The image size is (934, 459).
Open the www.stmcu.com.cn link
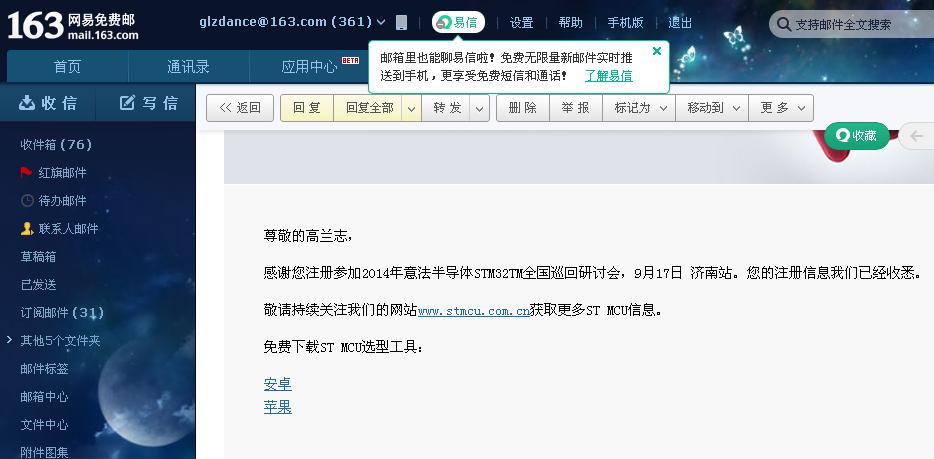[474, 310]
